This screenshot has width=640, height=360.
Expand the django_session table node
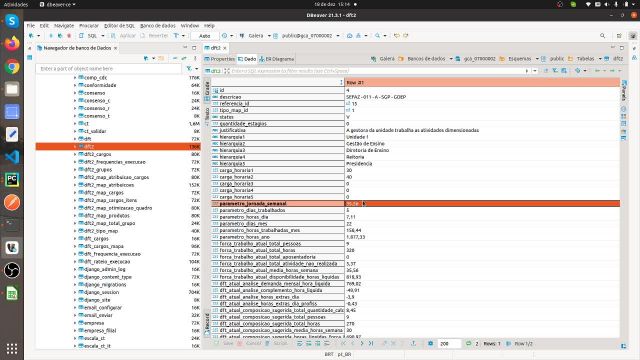75,292
